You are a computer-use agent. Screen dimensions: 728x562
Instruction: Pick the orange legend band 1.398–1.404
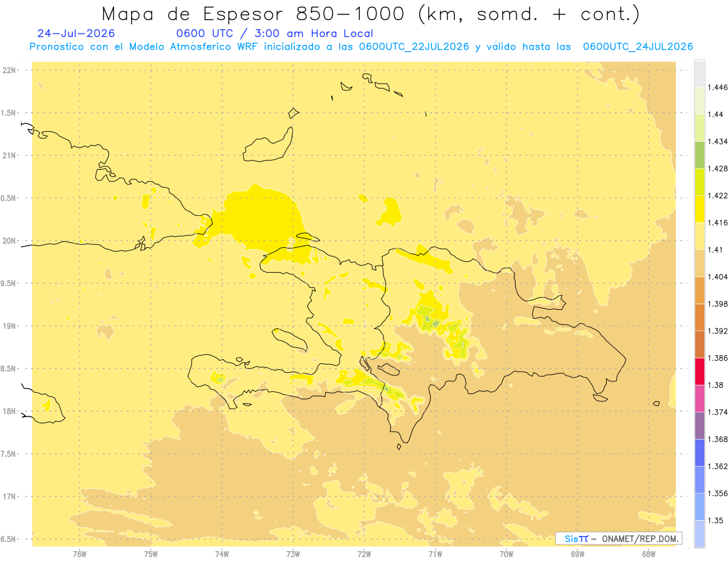699,290
